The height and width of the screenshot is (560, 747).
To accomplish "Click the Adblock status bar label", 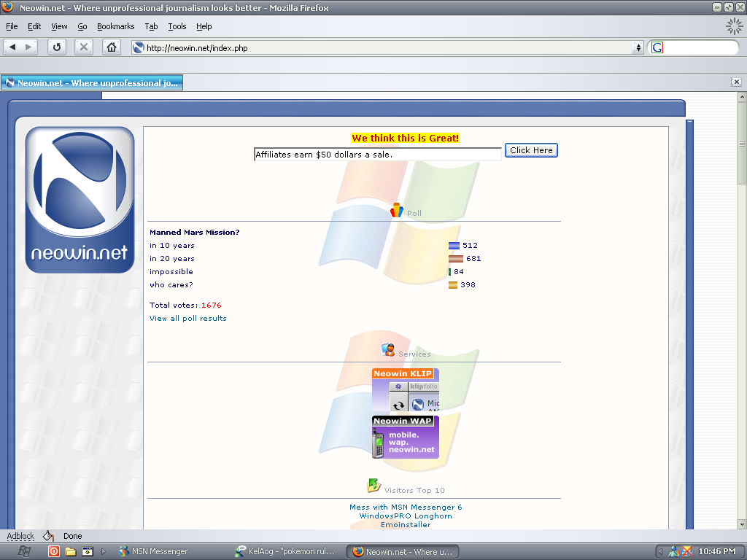I will coord(20,536).
